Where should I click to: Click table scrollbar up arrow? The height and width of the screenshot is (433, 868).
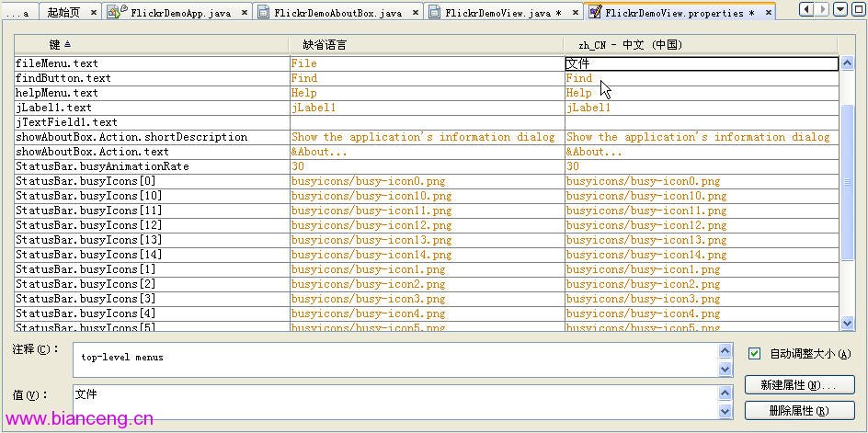[x=847, y=63]
